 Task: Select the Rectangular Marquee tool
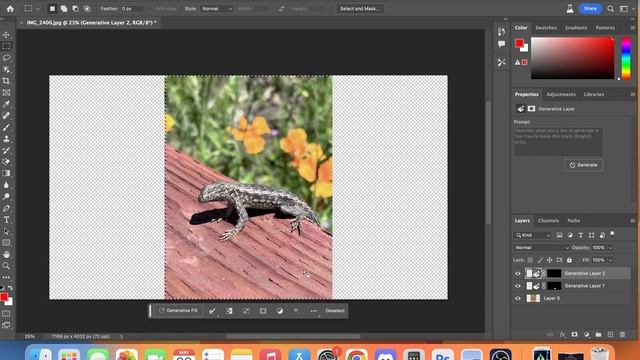pyautogui.click(x=6, y=46)
